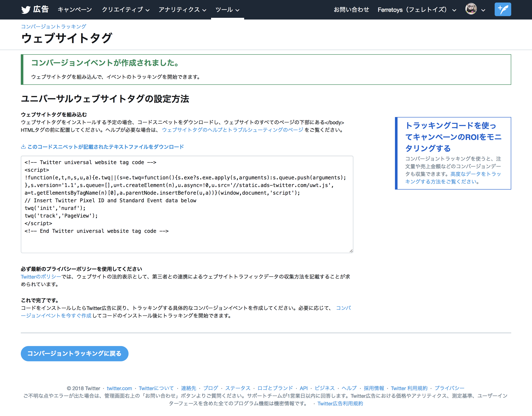Open the キャンペーン menu item
Image resolution: width=532 pixels, height=416 pixels.
[75, 10]
